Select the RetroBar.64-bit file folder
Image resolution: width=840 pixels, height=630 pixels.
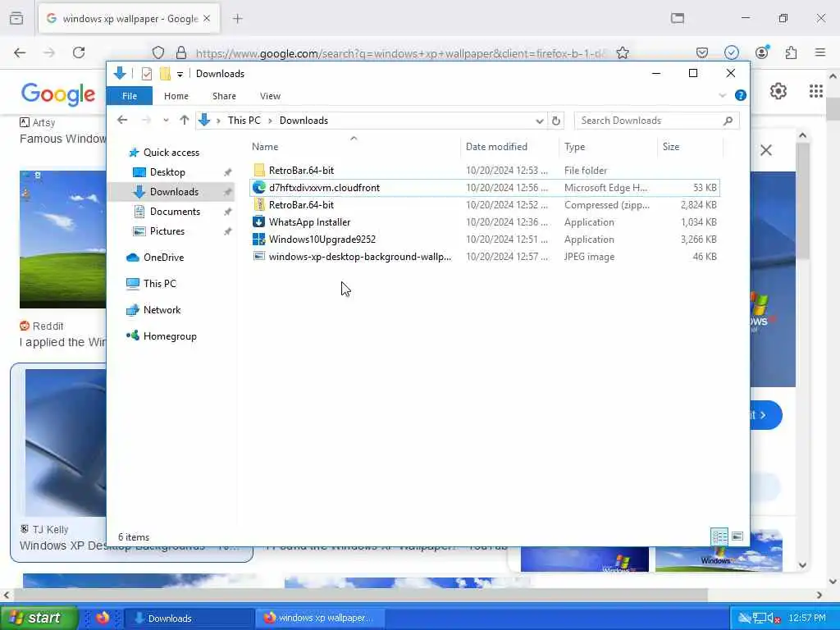pos(485,171)
